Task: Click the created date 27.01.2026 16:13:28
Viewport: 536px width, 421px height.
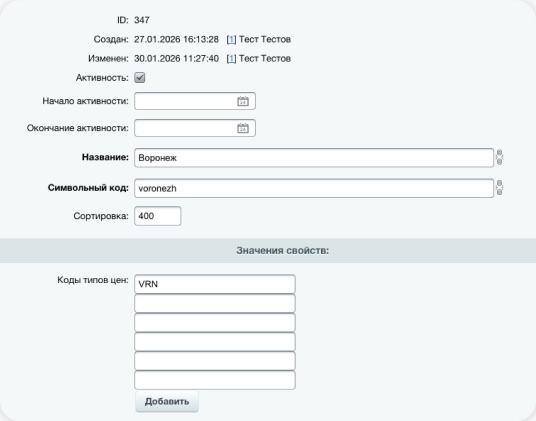Action: (x=176, y=39)
